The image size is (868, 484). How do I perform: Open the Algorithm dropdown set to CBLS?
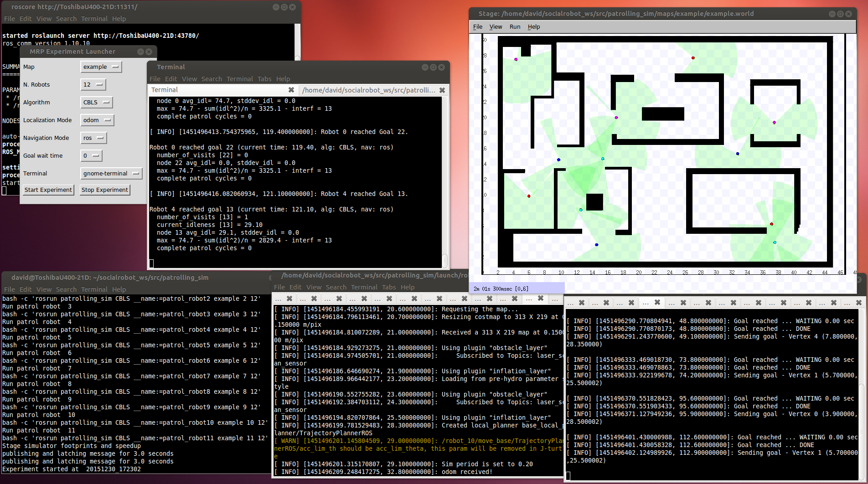pos(97,103)
